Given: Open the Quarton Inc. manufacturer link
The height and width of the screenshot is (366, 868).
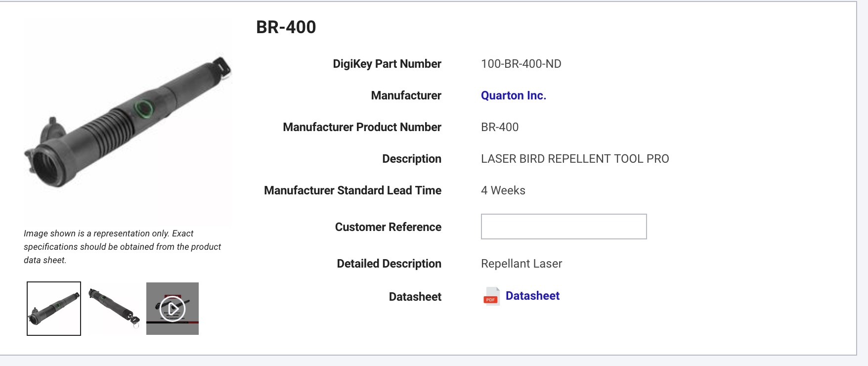Looking at the screenshot, I should pos(514,95).
